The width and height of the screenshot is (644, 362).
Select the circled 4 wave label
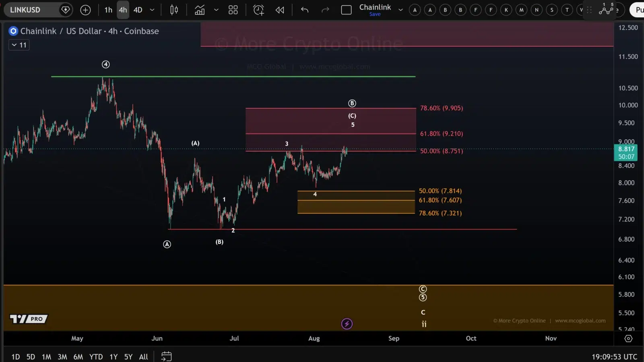pos(105,64)
